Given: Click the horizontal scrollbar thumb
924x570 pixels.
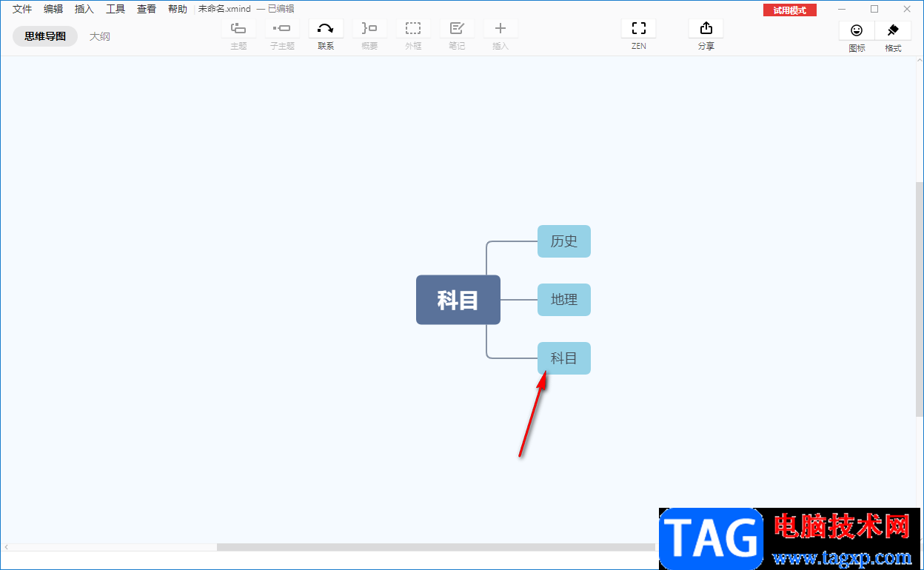Looking at the screenshot, I should (x=436, y=547).
